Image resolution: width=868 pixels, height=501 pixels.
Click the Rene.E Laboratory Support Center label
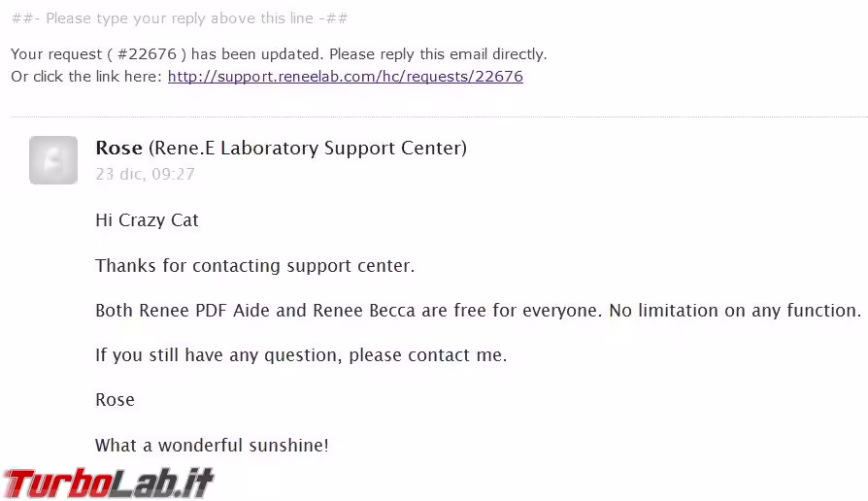[x=307, y=149]
